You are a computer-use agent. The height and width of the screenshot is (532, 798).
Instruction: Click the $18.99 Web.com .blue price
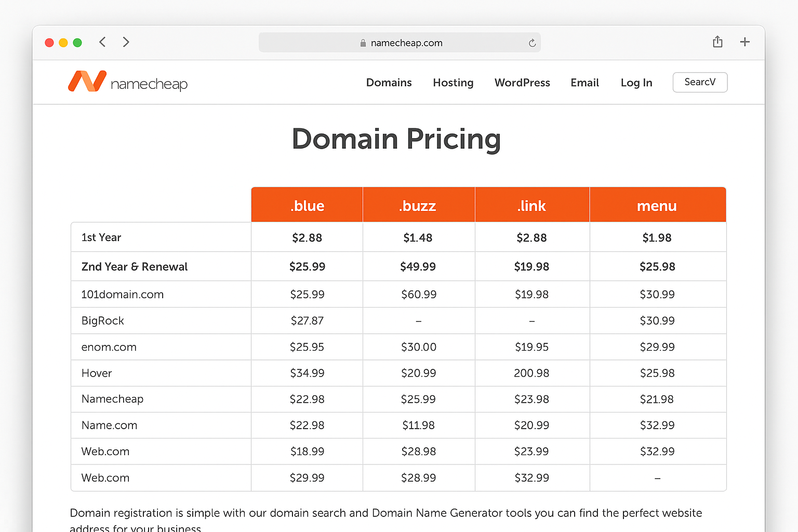[307, 451]
